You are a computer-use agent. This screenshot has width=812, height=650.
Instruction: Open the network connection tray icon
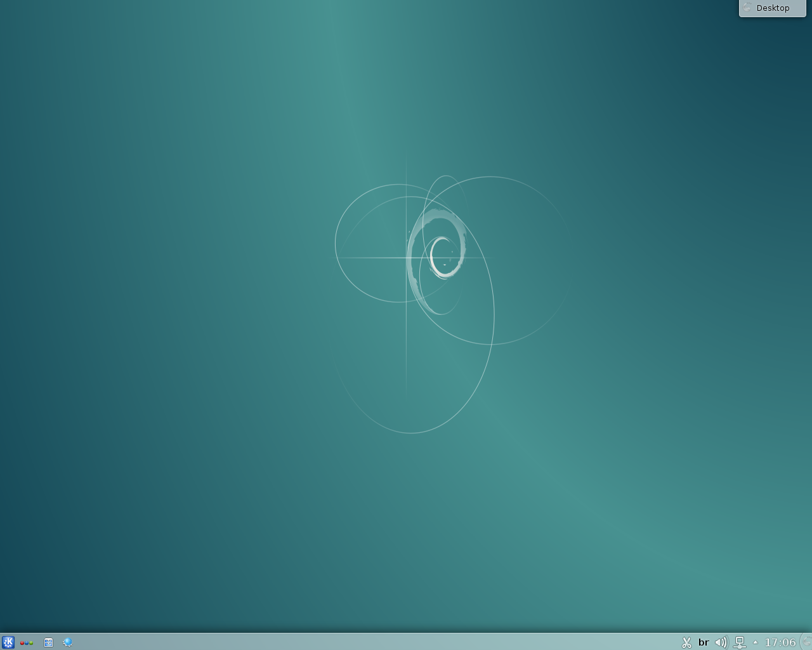click(739, 642)
